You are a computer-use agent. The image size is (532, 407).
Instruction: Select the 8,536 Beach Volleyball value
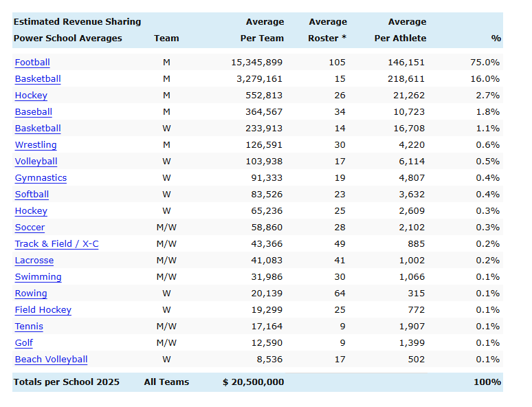tap(269, 360)
